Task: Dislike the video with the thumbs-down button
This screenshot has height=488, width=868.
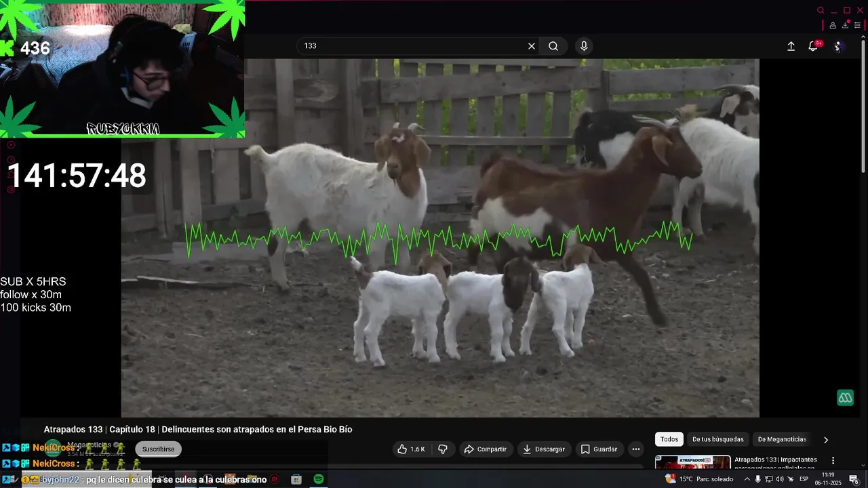Action: [443, 449]
